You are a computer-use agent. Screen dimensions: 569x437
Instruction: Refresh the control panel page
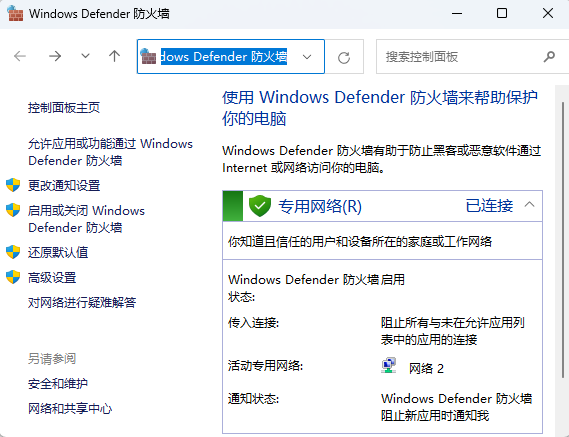click(344, 57)
